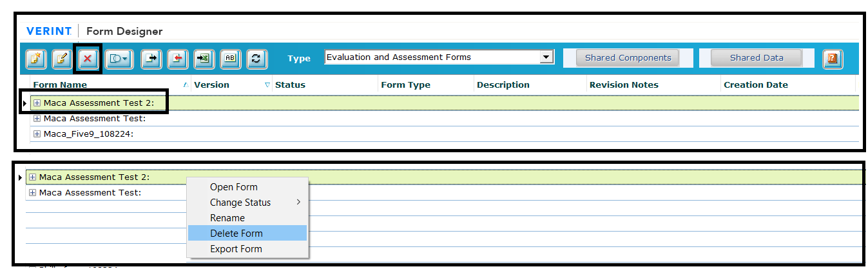Click the red X Delete form icon

click(x=88, y=59)
